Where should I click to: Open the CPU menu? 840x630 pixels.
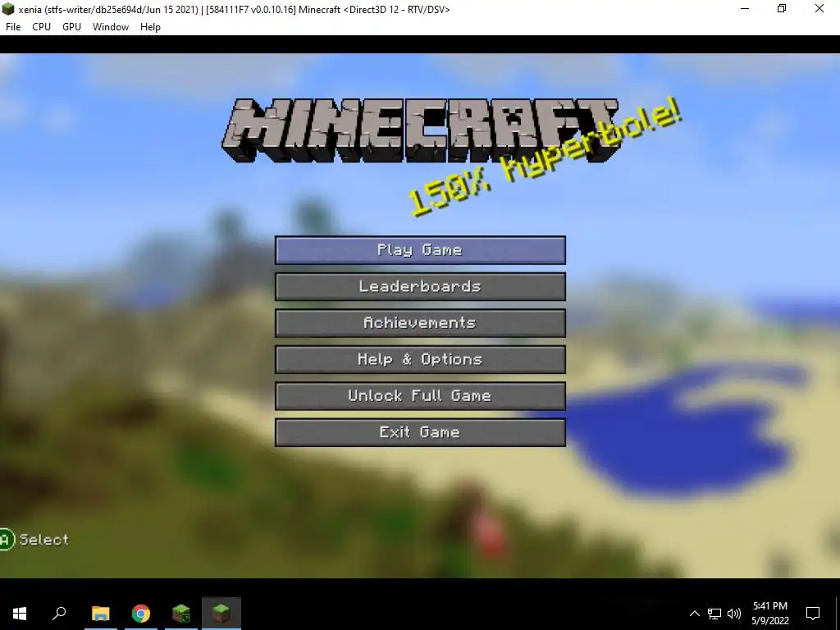(x=41, y=27)
